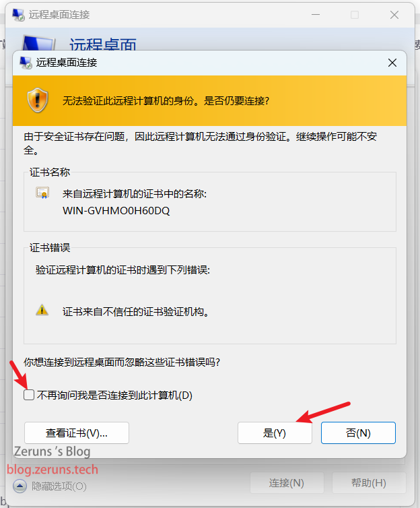Open certificate details with 查看证书(V)...

(x=77, y=433)
